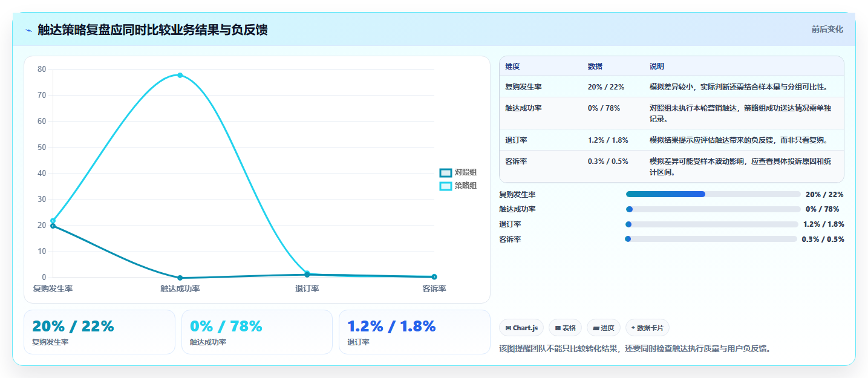Select the 表格 tag chip
Viewport: 868px width, 378px height.
[x=565, y=328]
